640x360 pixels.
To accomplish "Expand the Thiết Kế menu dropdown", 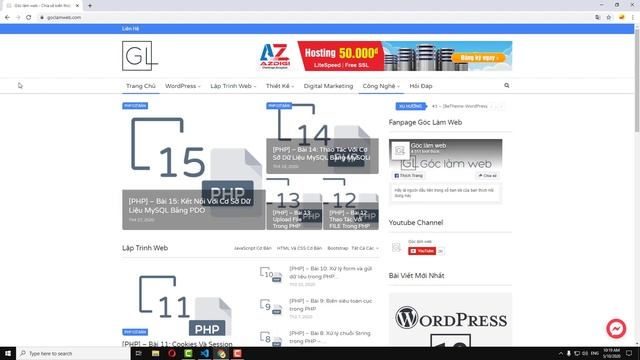I will pos(280,86).
